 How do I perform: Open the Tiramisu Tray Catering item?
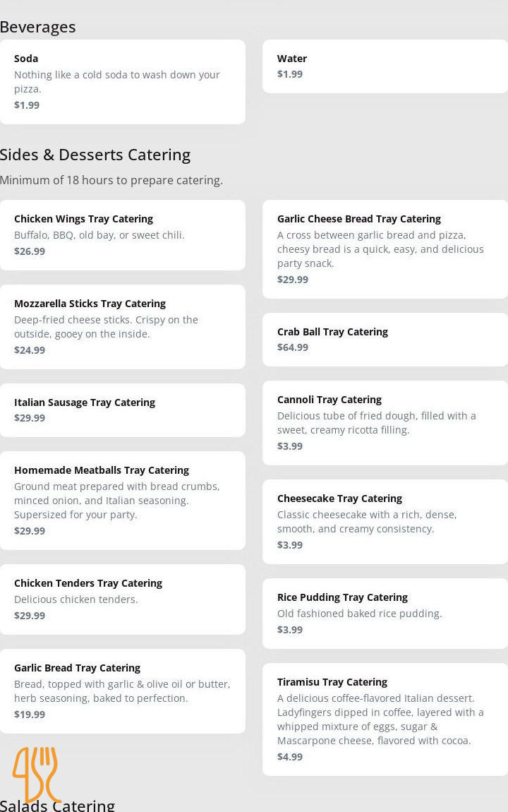pos(385,720)
